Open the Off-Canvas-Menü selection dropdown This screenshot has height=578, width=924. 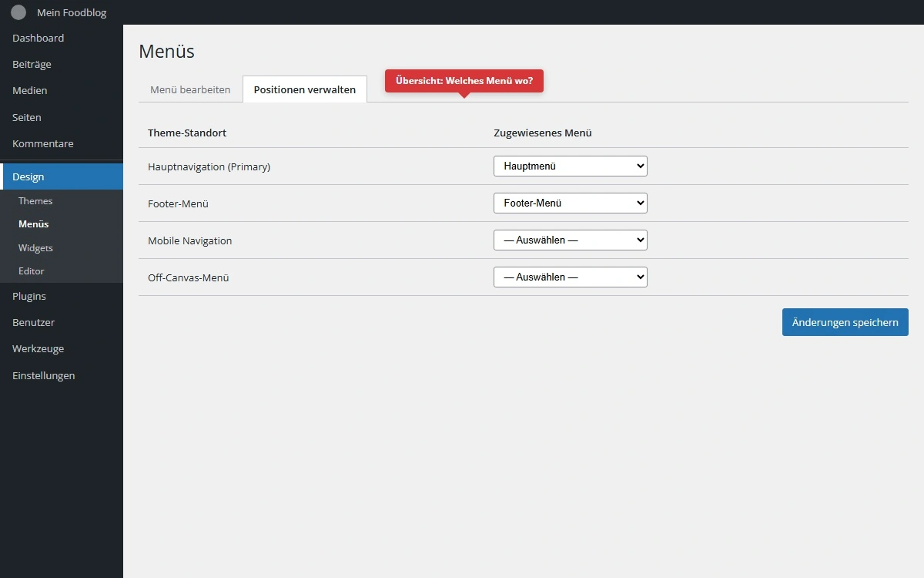(570, 277)
